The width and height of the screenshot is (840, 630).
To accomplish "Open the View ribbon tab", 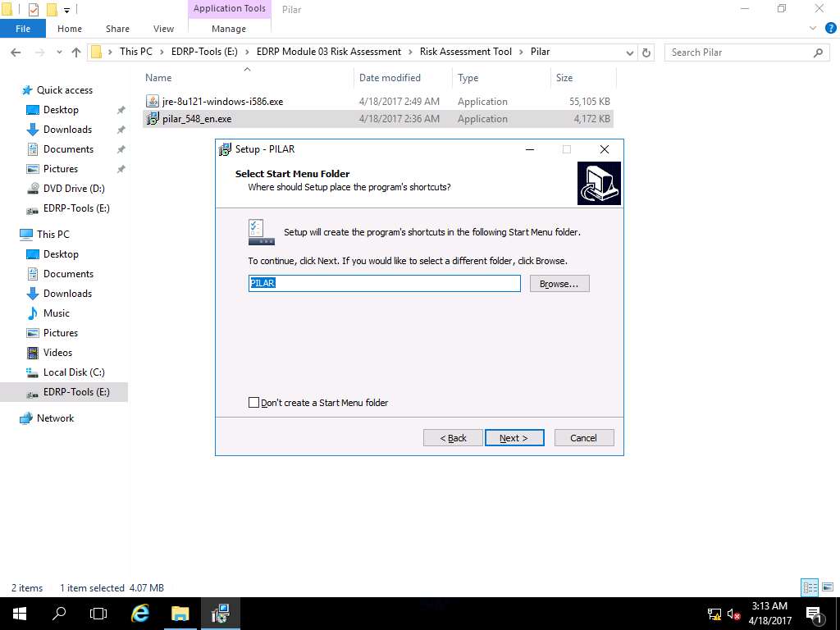I will (163, 29).
